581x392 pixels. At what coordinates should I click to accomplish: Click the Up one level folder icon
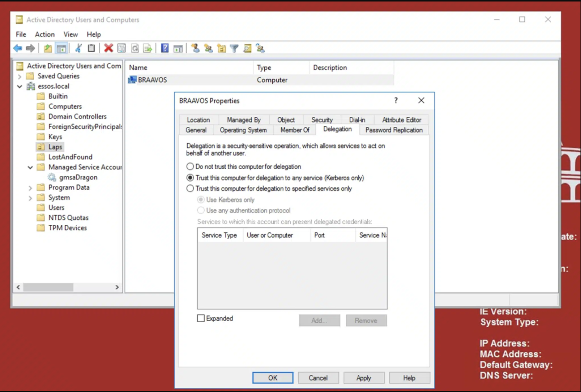48,48
